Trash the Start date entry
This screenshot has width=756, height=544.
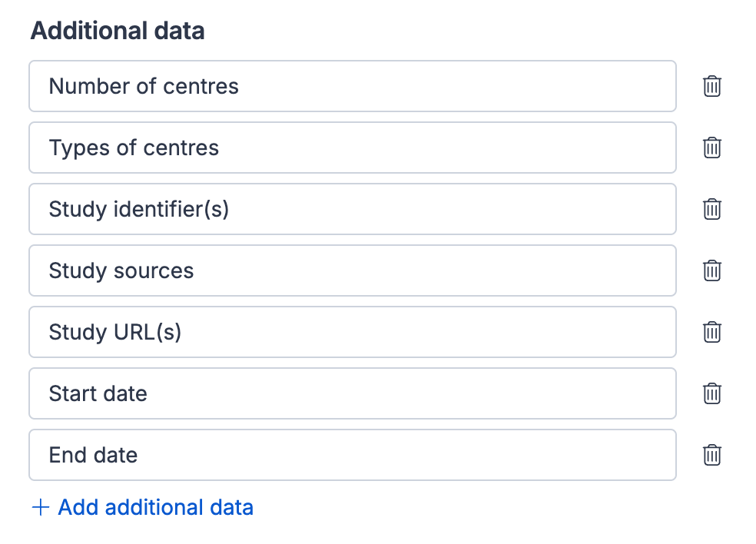tap(712, 393)
